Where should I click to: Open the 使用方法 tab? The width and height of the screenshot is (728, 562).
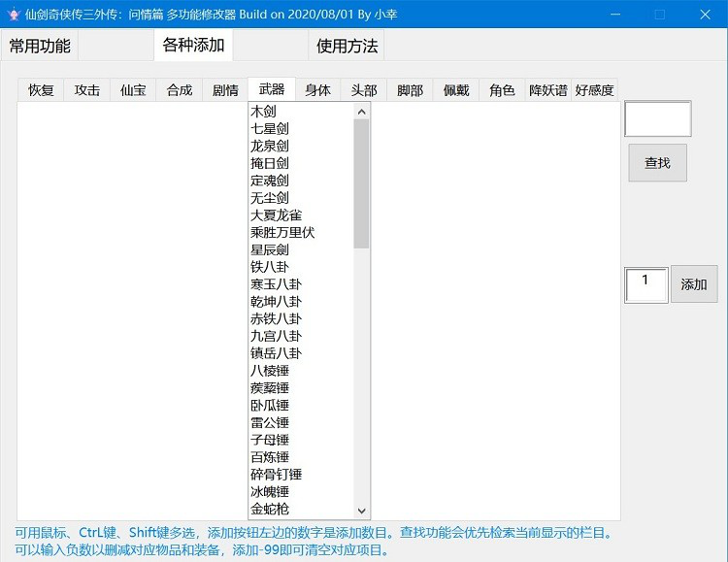[347, 46]
